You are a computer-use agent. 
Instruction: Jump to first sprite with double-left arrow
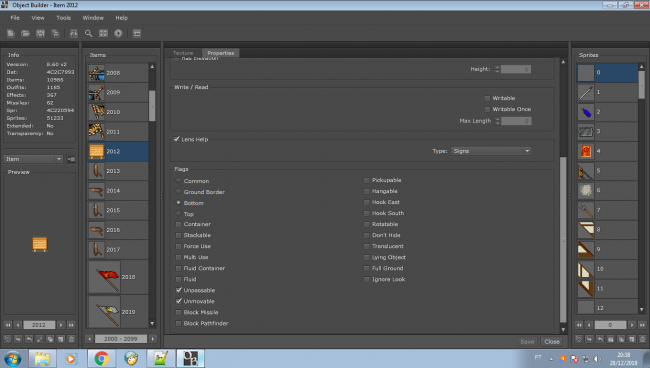(x=579, y=325)
